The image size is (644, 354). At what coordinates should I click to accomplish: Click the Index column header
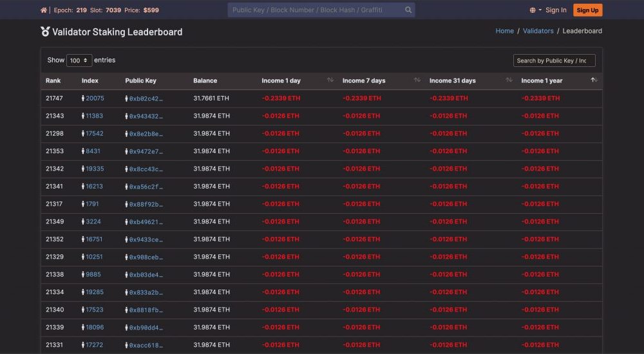pyautogui.click(x=90, y=80)
